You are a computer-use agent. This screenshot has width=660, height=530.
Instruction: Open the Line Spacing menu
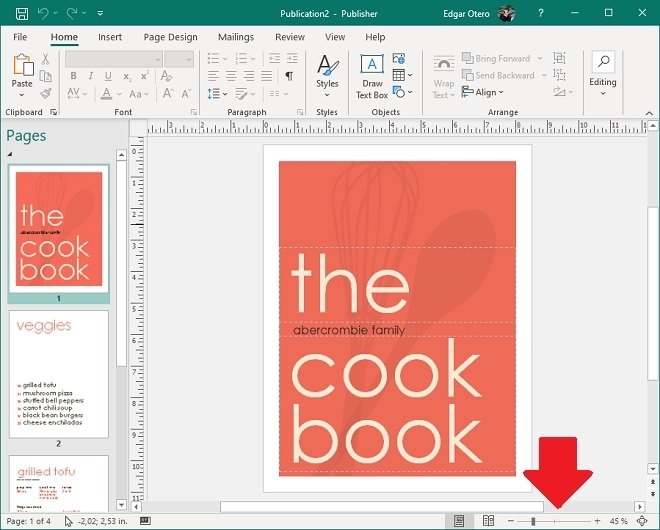point(217,93)
